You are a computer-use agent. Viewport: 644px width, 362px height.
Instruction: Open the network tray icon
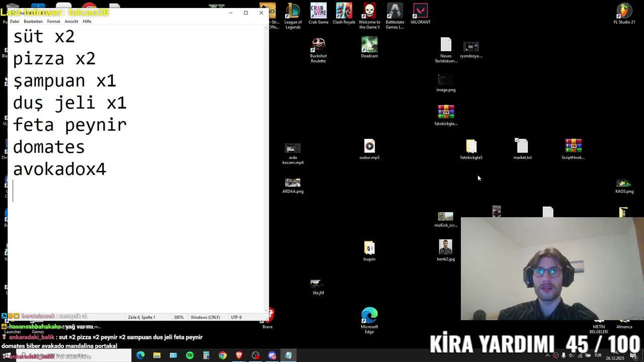580,355
